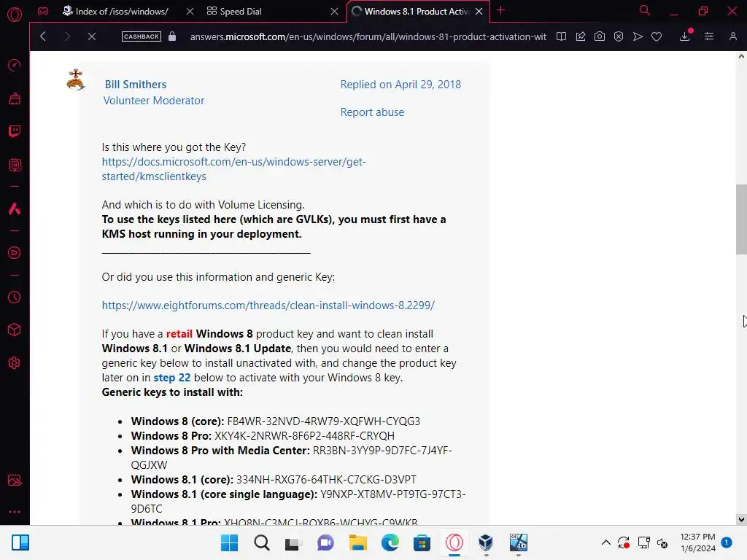Open File Explorer from taskbar
747x560 pixels.
pos(357,542)
